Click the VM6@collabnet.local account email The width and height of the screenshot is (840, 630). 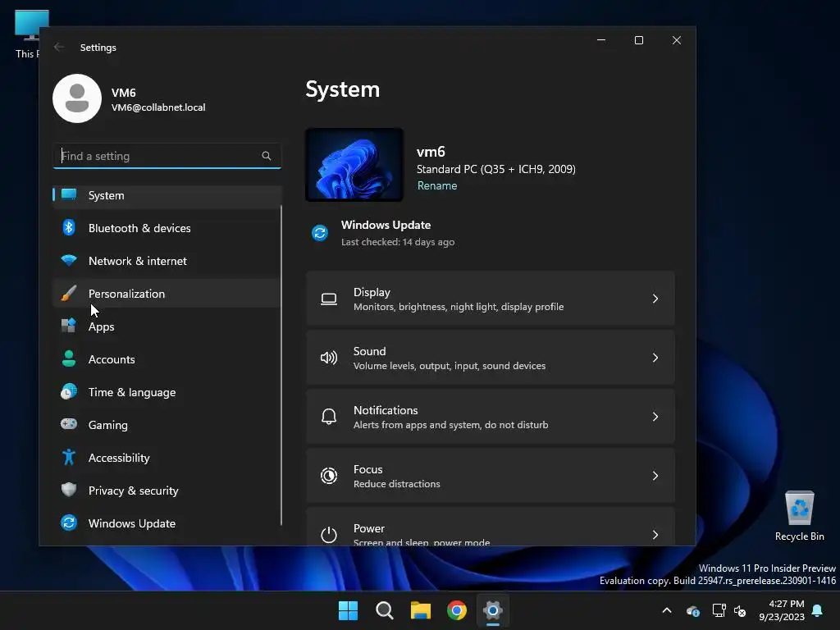pos(158,107)
